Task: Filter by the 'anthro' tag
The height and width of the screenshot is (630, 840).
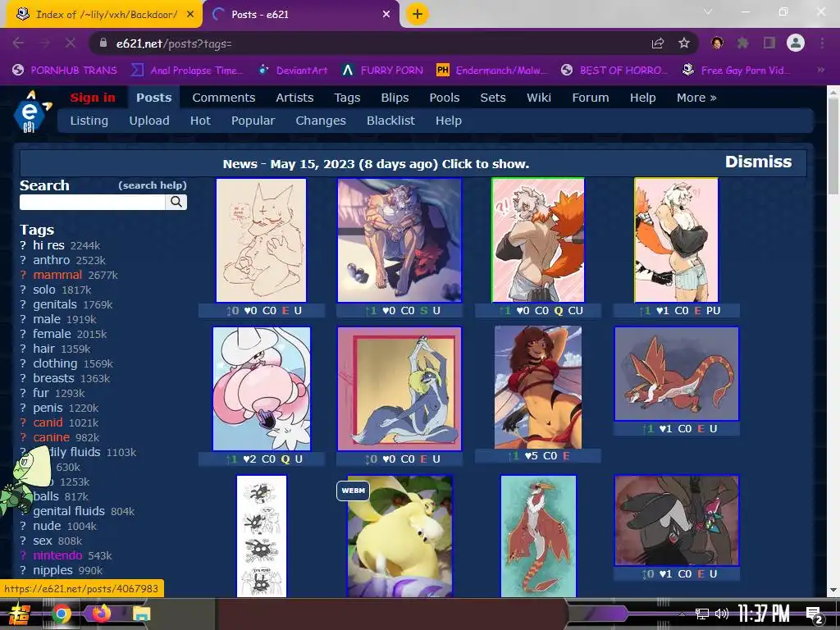Action: coord(52,260)
